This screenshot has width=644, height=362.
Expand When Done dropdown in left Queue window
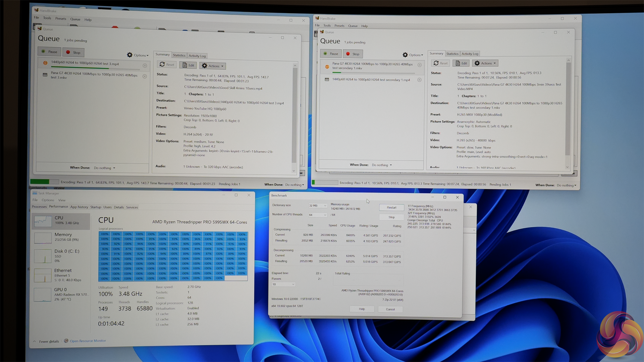point(105,168)
